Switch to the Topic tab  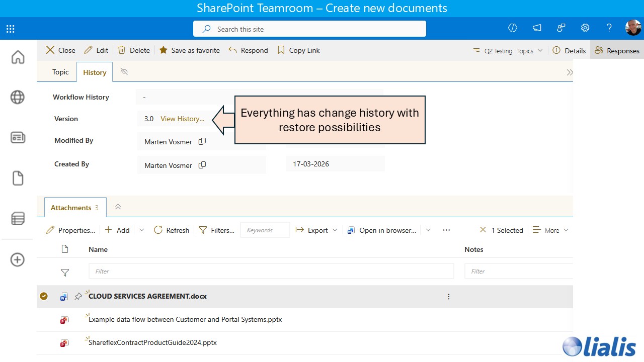tap(60, 71)
